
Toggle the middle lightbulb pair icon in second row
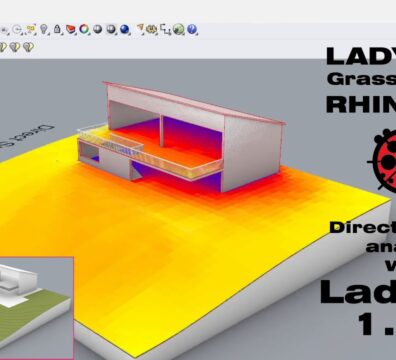pos(15,47)
